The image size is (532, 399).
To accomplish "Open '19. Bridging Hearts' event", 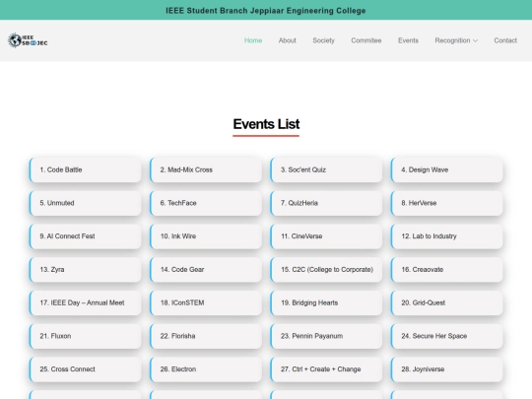I will tap(326, 302).
